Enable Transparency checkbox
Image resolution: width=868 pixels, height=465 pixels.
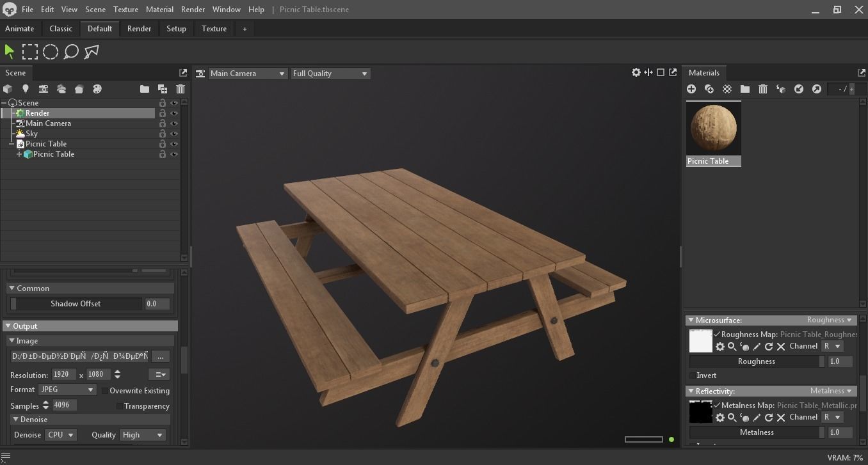pyautogui.click(x=120, y=406)
